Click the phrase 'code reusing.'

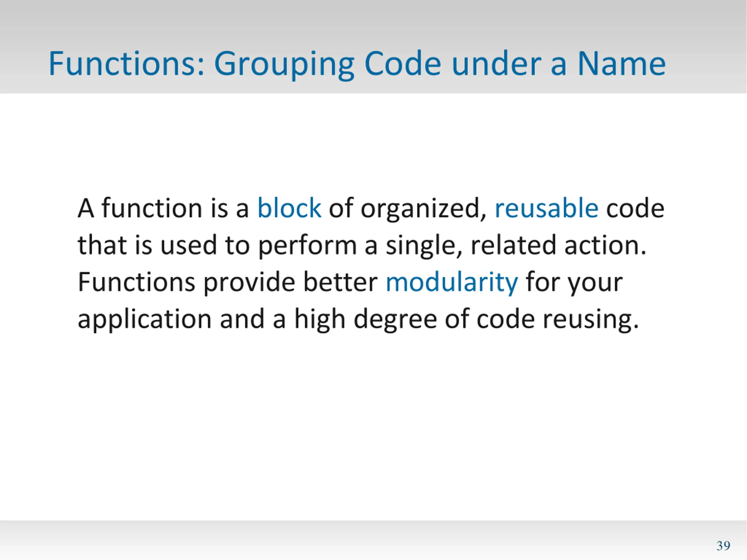[x=558, y=319]
